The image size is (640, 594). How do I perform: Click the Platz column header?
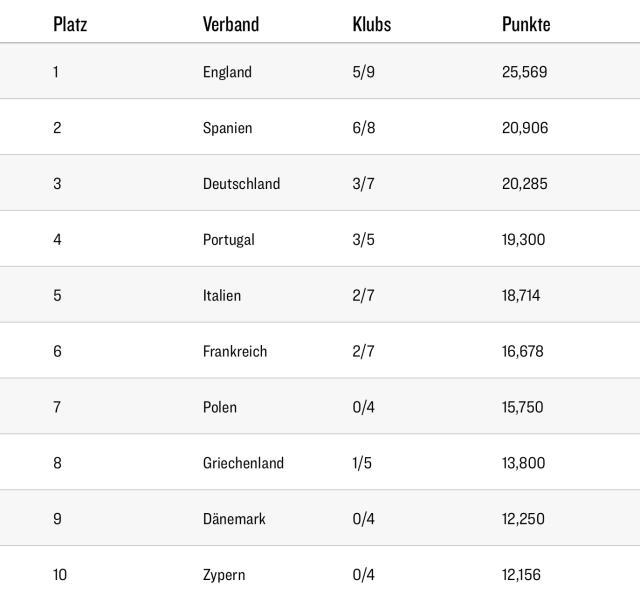point(70,24)
